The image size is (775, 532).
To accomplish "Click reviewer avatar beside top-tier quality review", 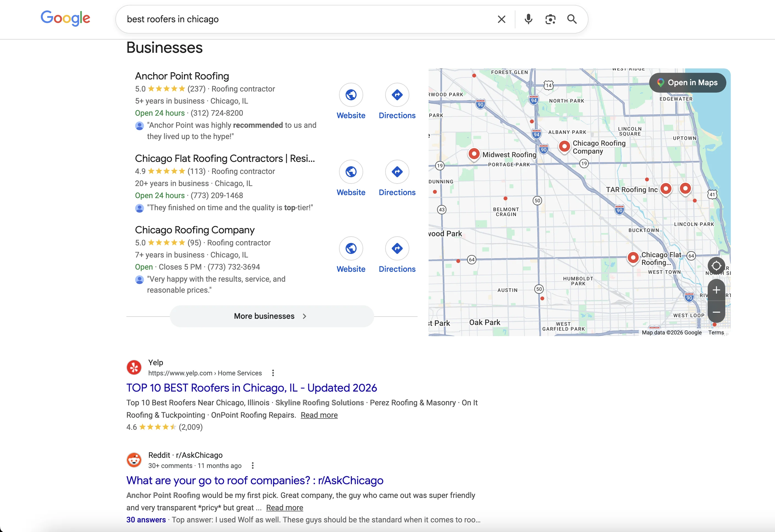I will coord(139,208).
